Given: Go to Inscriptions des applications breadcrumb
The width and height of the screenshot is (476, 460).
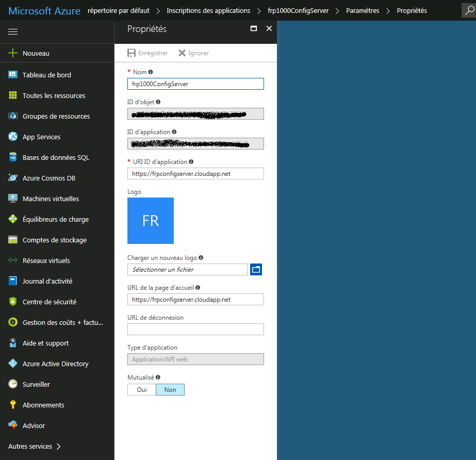Looking at the screenshot, I should coord(208,11).
